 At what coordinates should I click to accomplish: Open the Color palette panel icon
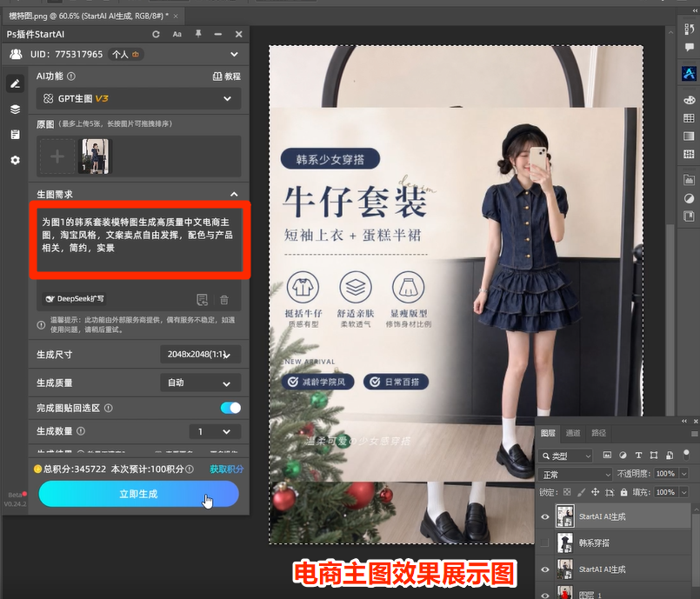[689, 100]
